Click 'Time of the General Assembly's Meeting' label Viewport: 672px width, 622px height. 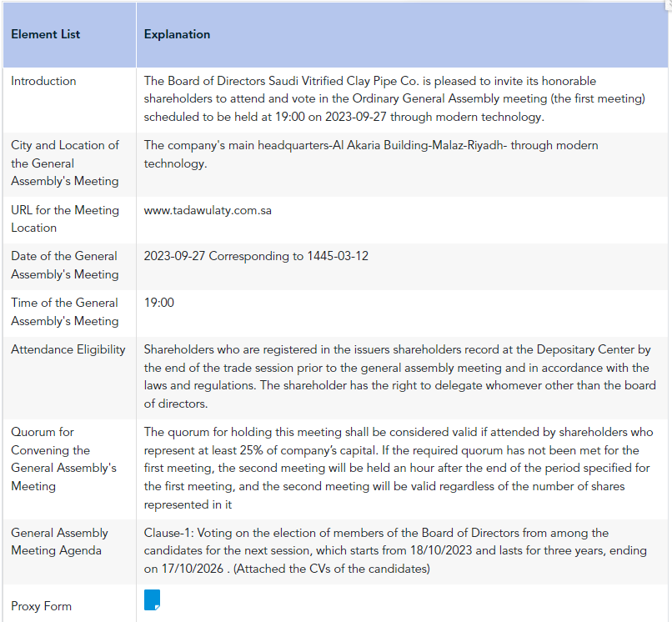tap(65, 312)
